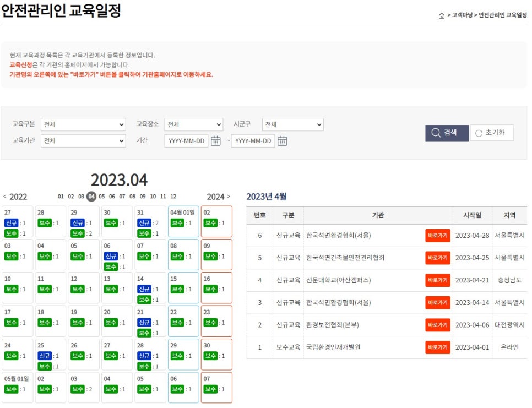Screen dimensions: 532x408
Task: Click 보수 badge on April 02
Action: pos(211,223)
